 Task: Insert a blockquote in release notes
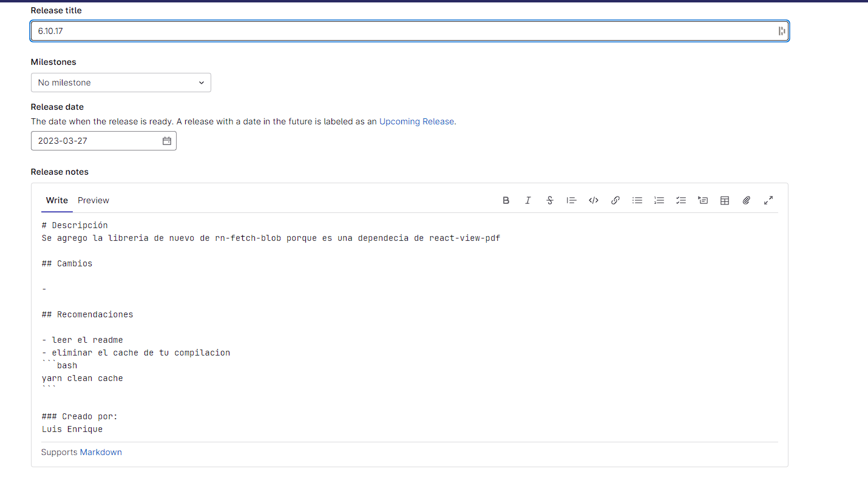[x=571, y=200]
